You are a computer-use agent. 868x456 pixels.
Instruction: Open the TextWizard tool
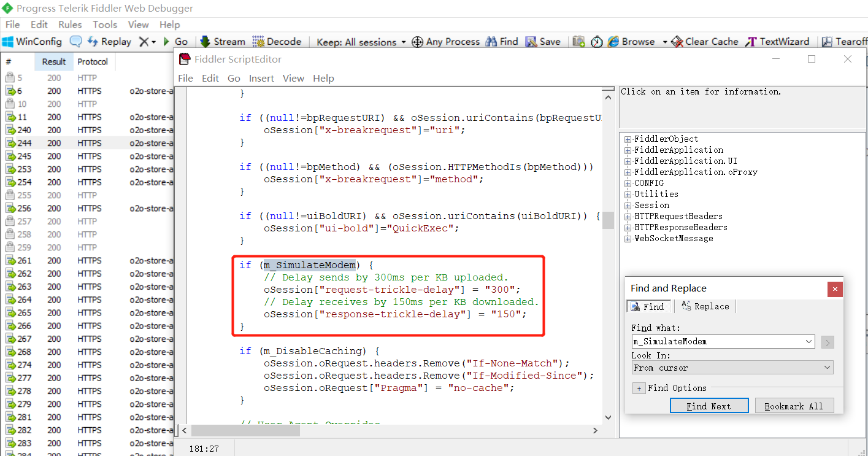(777, 42)
